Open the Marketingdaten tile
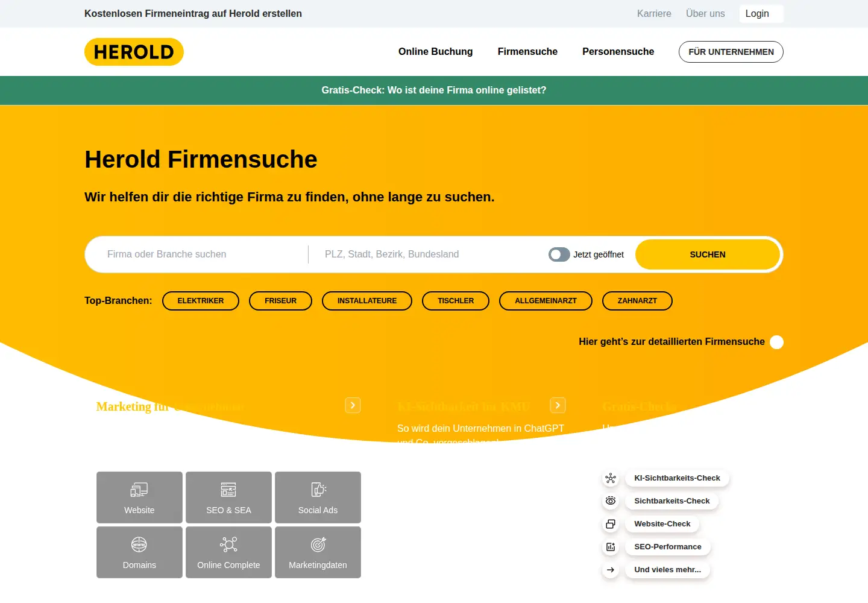This screenshot has height=603, width=868. point(318,552)
